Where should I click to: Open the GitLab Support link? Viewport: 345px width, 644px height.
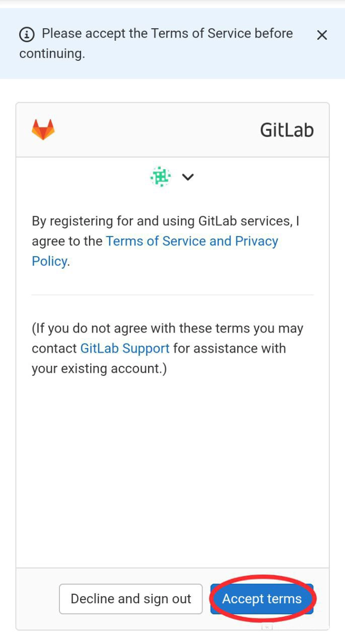(x=125, y=349)
